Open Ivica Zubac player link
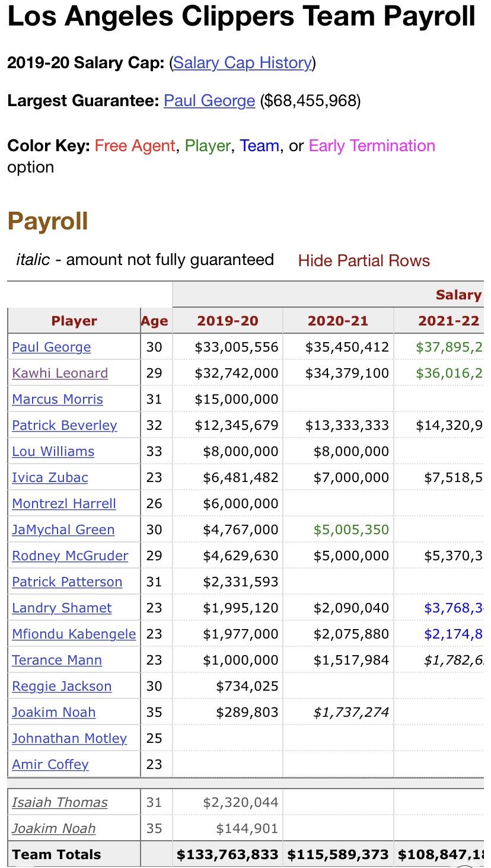The height and width of the screenshot is (868, 491). click(x=50, y=477)
